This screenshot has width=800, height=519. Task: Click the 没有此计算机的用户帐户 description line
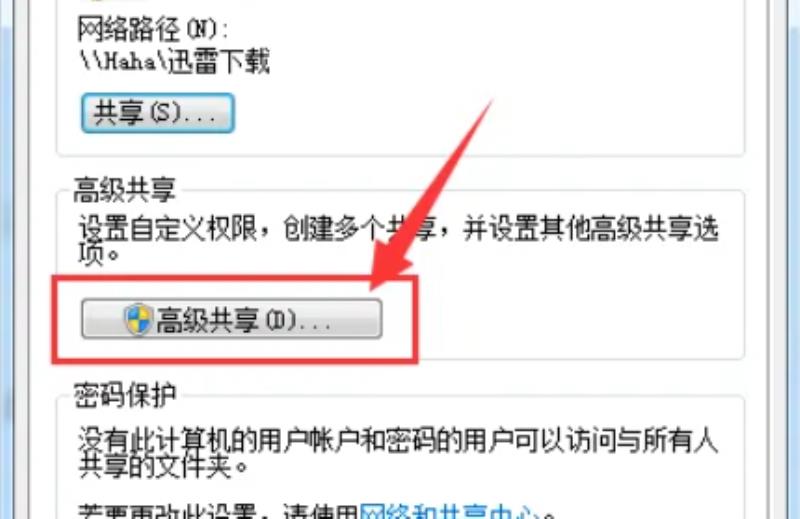pos(398,440)
